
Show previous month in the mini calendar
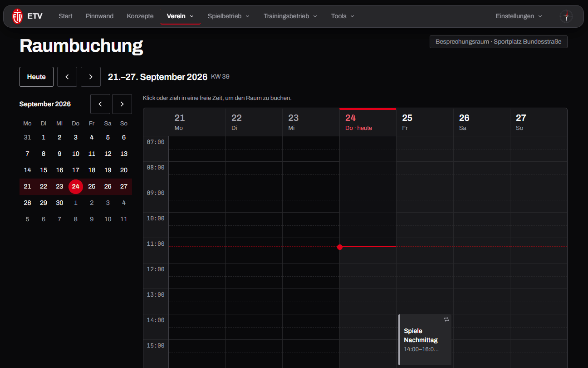click(100, 104)
